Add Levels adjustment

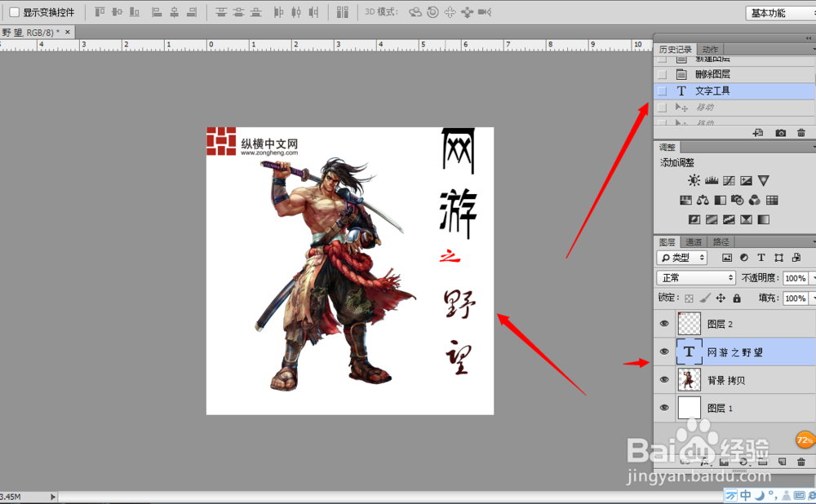(x=712, y=180)
